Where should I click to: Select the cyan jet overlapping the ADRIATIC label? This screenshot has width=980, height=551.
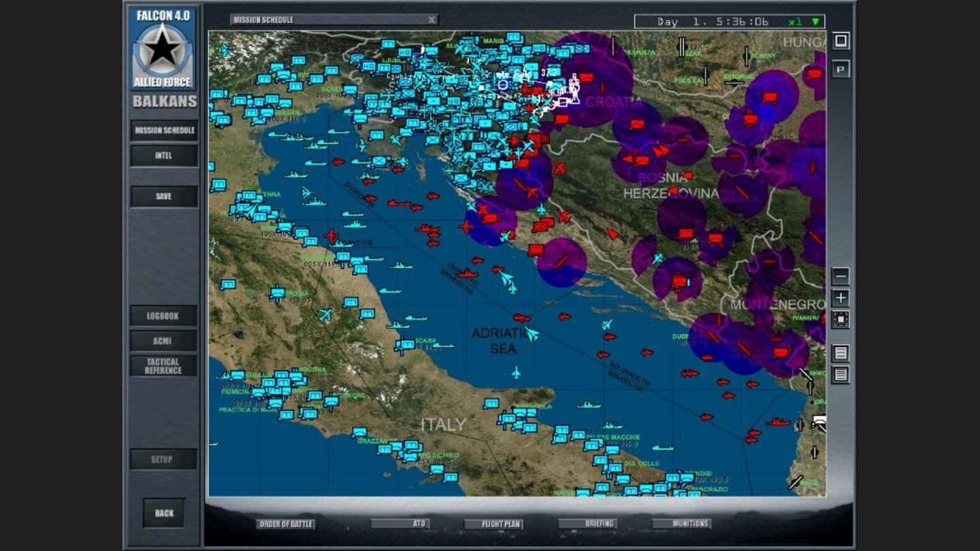pyautogui.click(x=532, y=334)
